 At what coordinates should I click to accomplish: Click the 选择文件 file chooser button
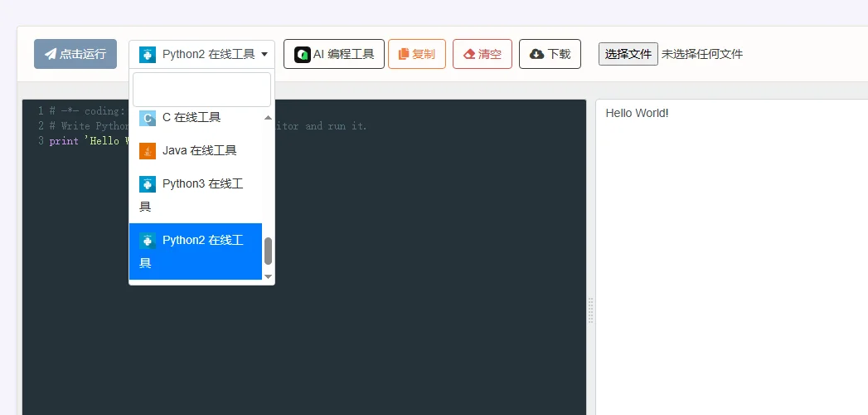pos(628,54)
